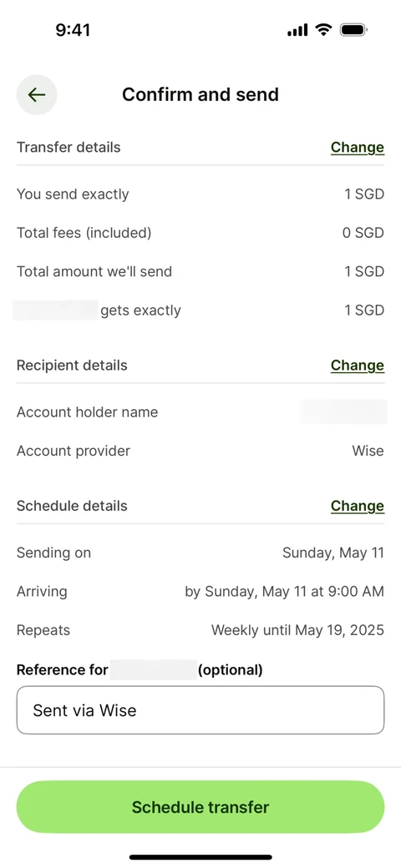This screenshot has height=868, width=401.
Task: Tap the Sending on Sunday, May 11 row
Action: coord(200,553)
